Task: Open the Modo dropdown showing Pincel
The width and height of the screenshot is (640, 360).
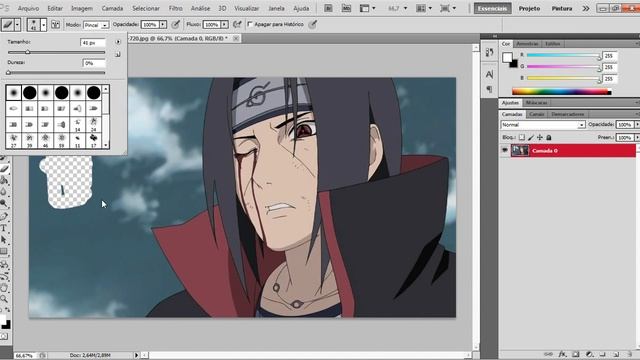Action: coord(96,25)
